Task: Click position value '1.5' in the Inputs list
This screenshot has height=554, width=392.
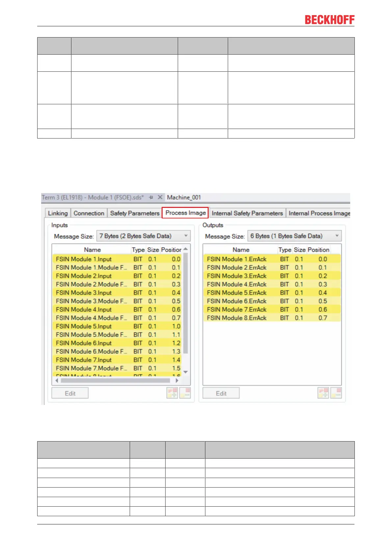Action: (x=176, y=368)
